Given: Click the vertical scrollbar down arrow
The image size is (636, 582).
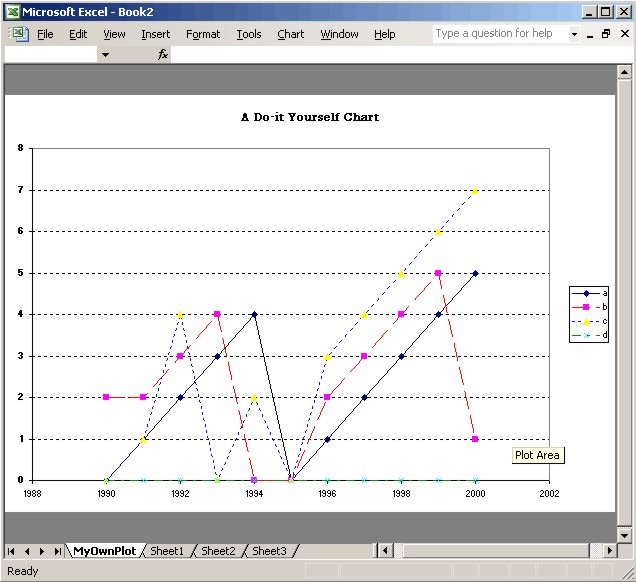Looking at the screenshot, I should (x=625, y=535).
